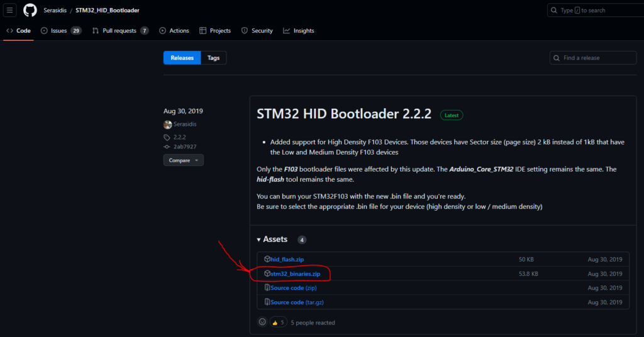
Task: Select the Releases button
Action: (x=182, y=58)
